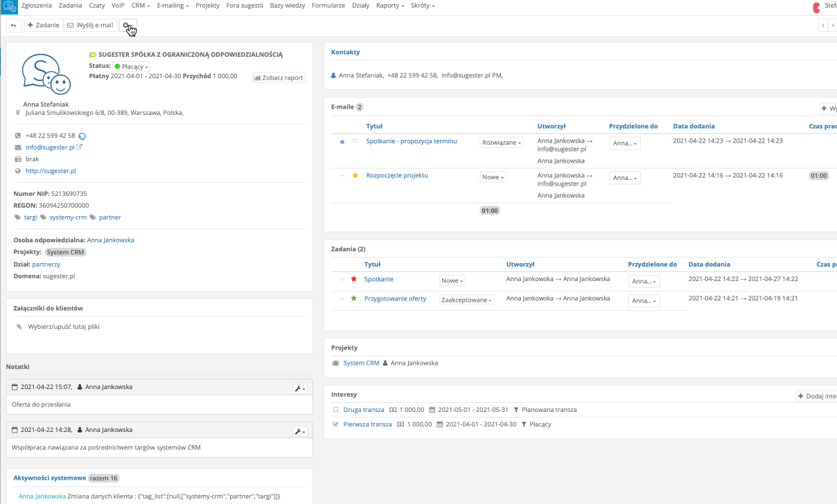Open wrench menu on Oferta do przesłania note
Image resolution: width=837 pixels, height=504 pixels.
pos(300,388)
